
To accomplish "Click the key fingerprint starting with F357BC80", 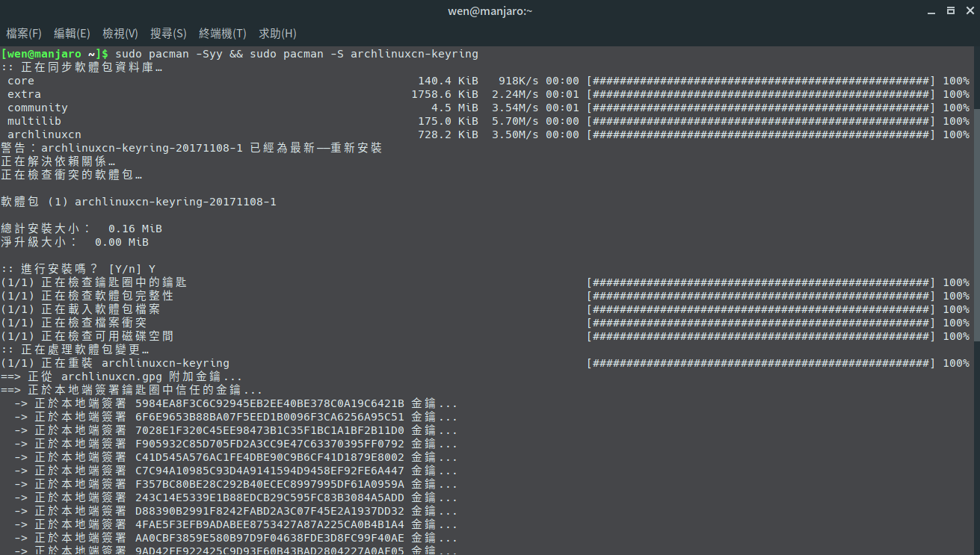I will pyautogui.click(x=270, y=484).
